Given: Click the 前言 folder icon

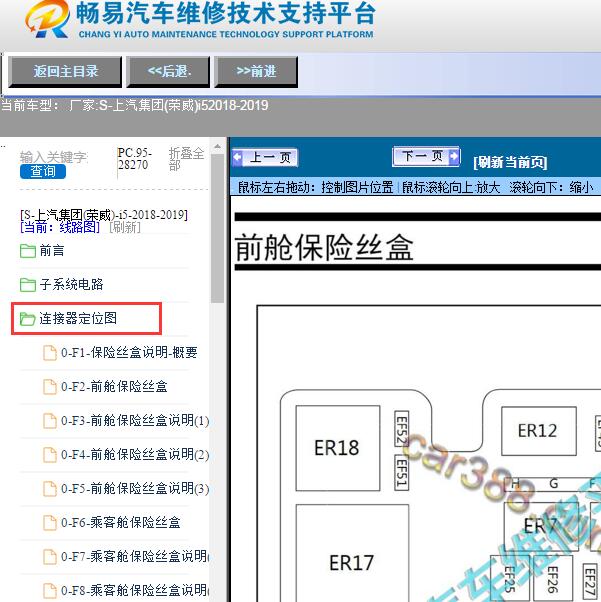Looking at the screenshot, I should 28,251.
